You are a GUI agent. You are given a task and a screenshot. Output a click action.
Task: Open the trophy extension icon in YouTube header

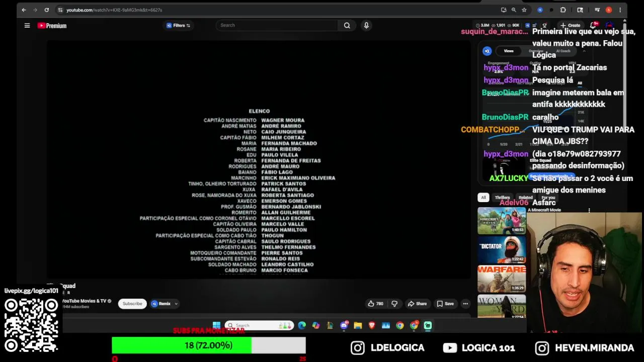point(544,25)
